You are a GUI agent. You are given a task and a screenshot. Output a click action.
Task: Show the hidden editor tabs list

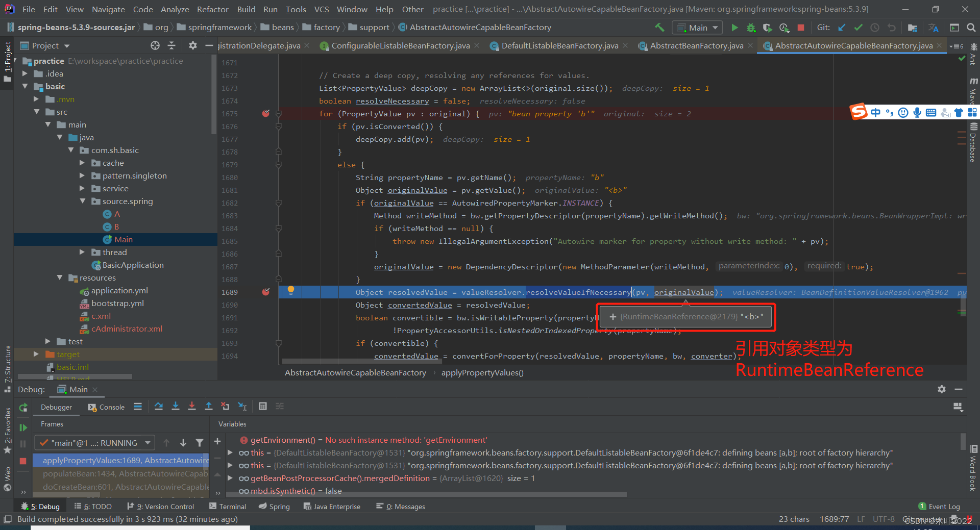[x=956, y=45]
